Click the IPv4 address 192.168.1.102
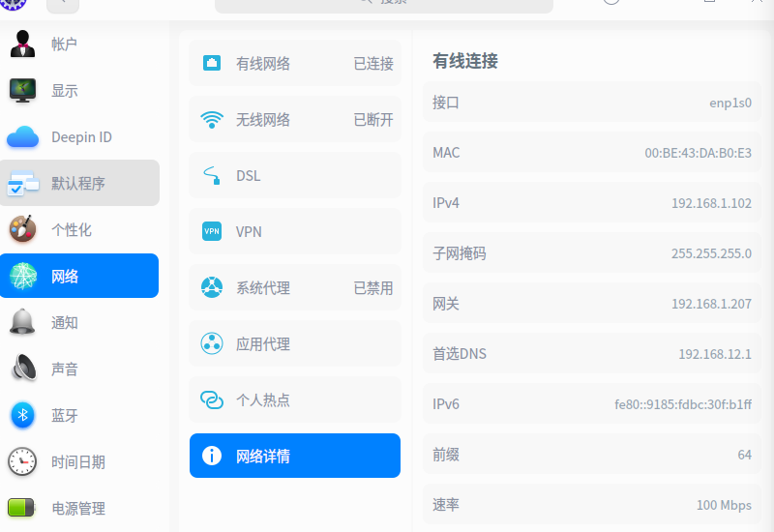 coord(711,203)
